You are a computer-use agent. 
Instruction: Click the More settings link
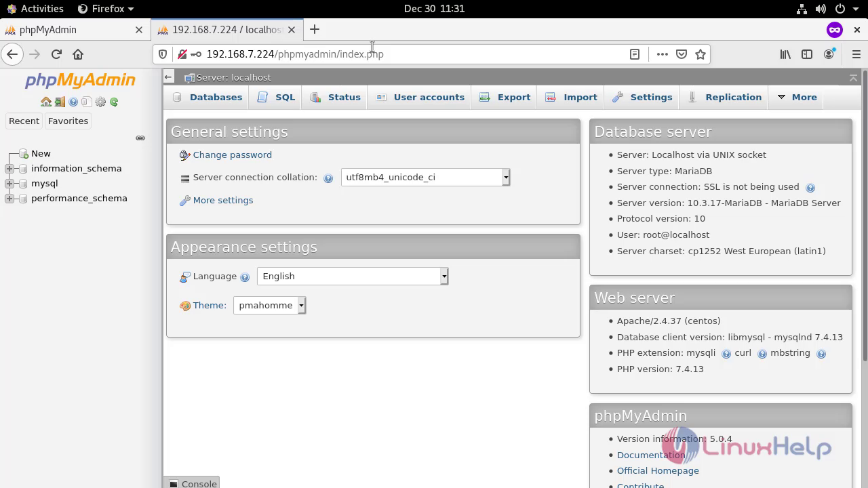[223, 201]
